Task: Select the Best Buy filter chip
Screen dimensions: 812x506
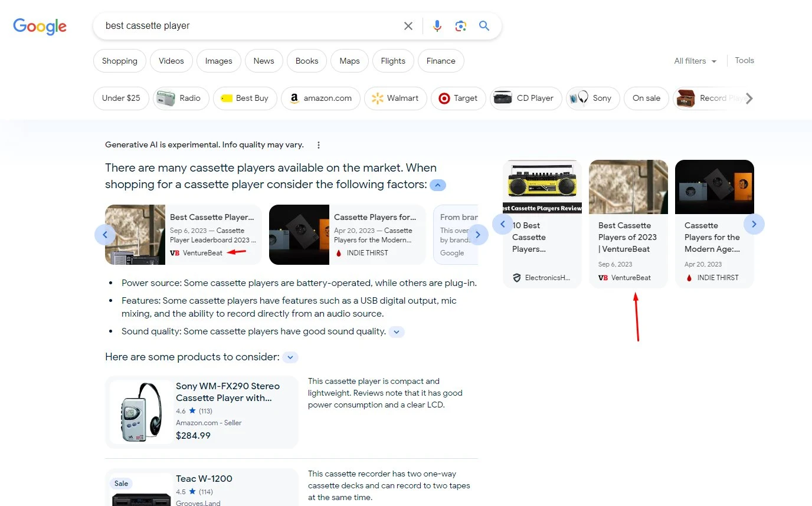Action: [245, 98]
